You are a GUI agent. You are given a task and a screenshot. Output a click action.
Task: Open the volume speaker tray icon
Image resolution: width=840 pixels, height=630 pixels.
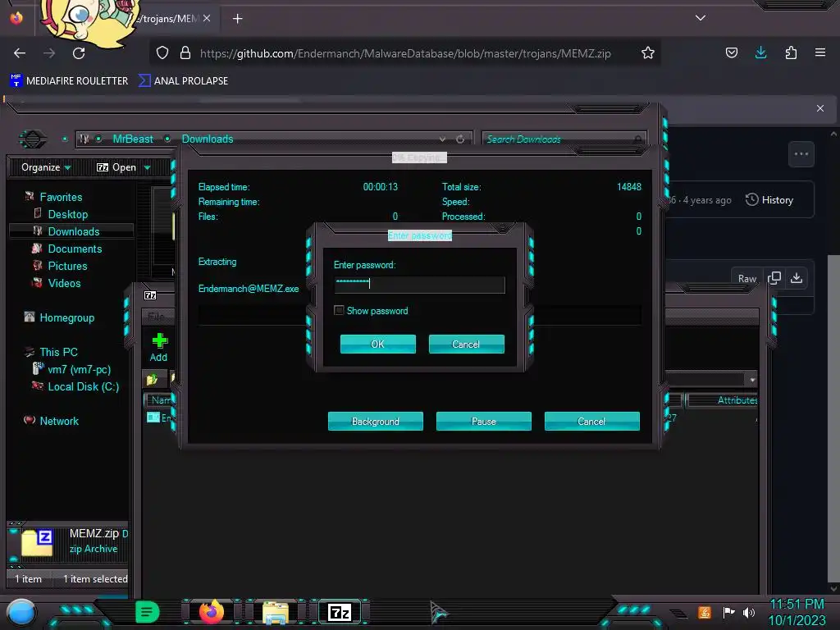[x=749, y=612]
